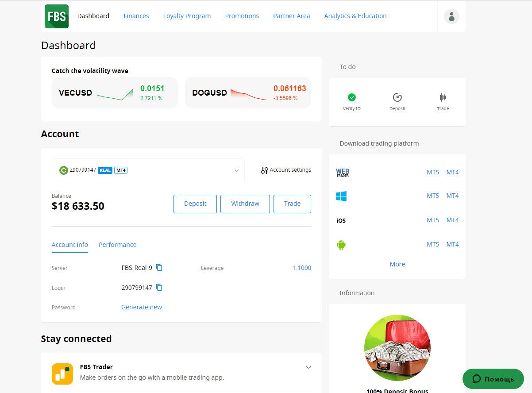Download MT4 for Android
This screenshot has height=393, width=532.
click(x=452, y=244)
